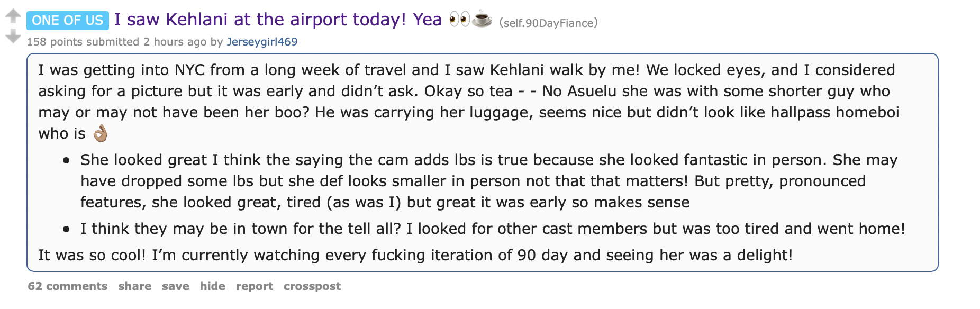The image size is (980, 309).
Task: Report the post
Action: [255, 286]
